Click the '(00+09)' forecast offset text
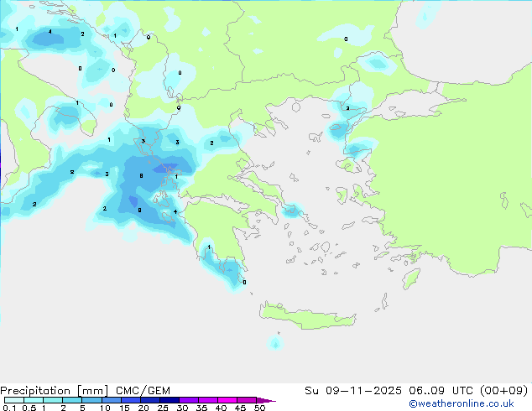This screenshot has width=532, height=411. pyautogui.click(x=504, y=391)
